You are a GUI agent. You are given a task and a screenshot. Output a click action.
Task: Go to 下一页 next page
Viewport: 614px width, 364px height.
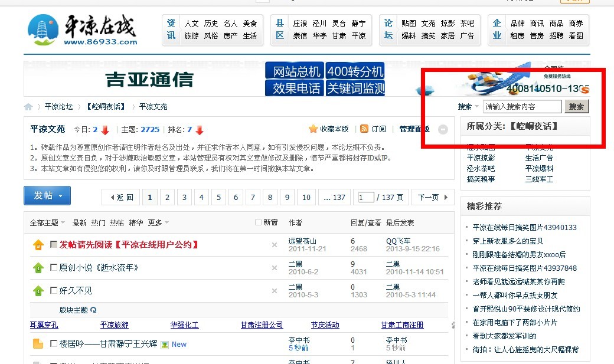coord(433,197)
